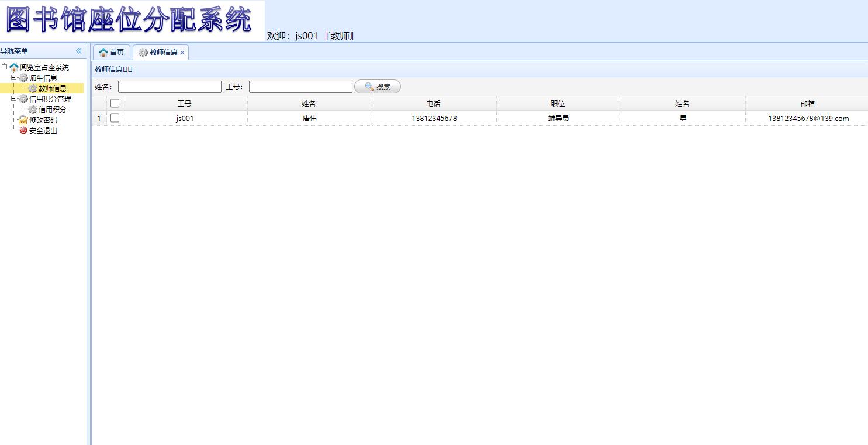Click the gear icon beside 师生信息

click(22, 77)
